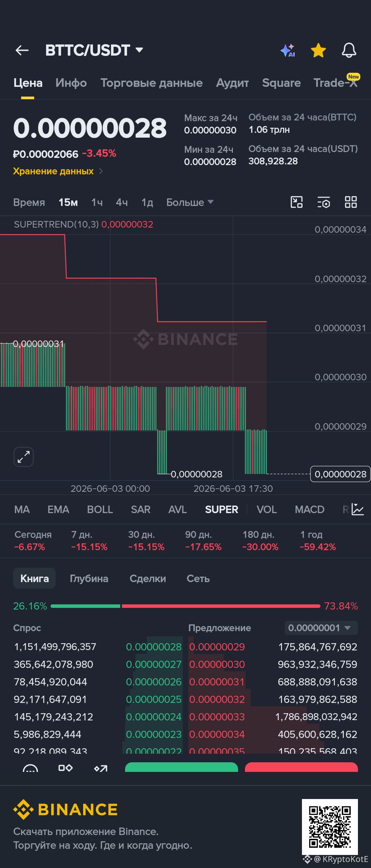Screen dimensions: 371x868
Task: Select bid price 0.00000028
Action: tap(154, 647)
